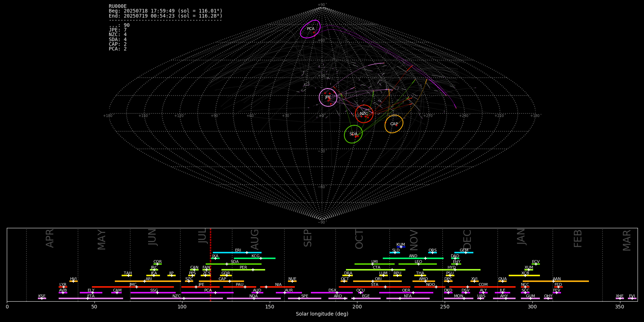Click the AAN shower label in timeline
644x322 pixels.
coord(557,279)
